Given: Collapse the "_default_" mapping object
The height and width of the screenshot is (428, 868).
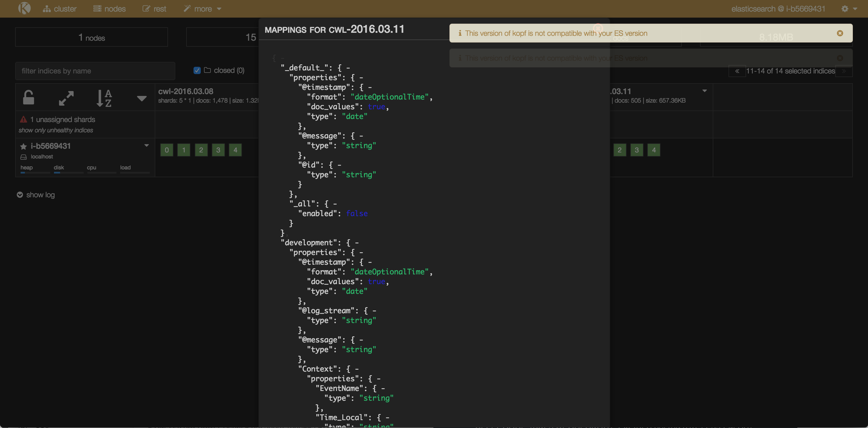Looking at the screenshot, I should coord(348,68).
